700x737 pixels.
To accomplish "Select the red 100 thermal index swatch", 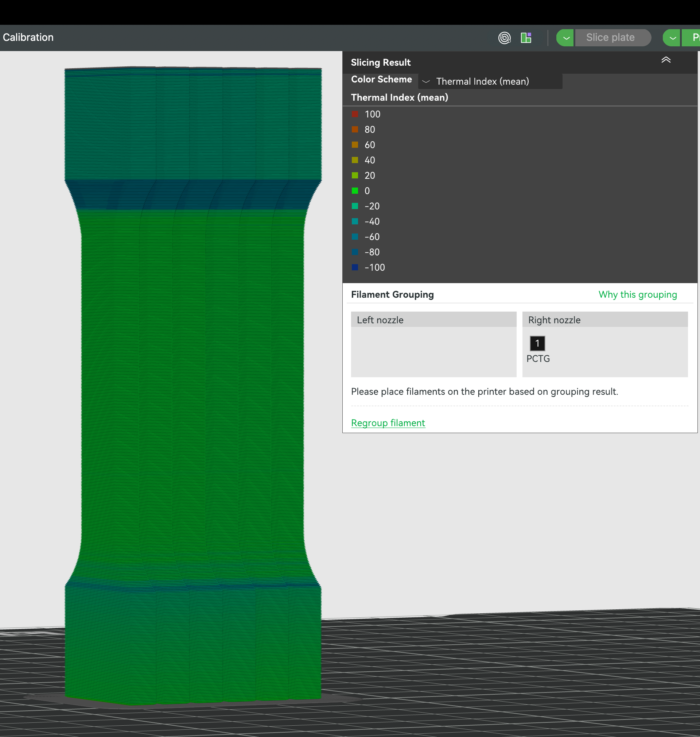I will click(x=354, y=114).
